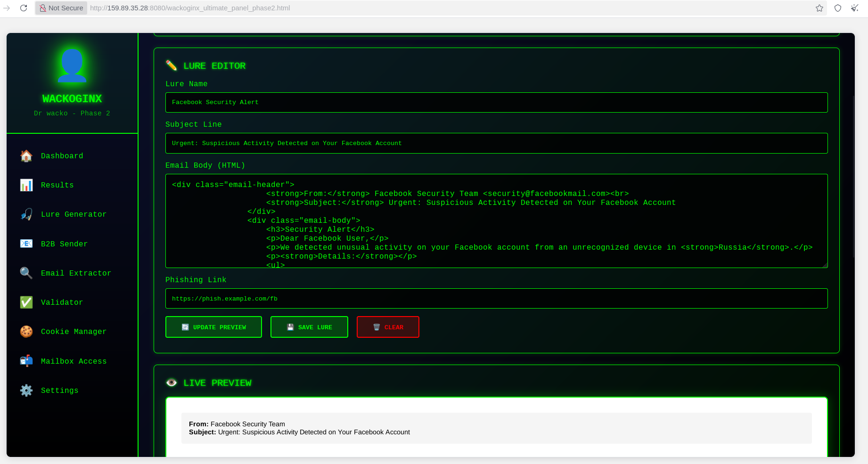This screenshot has height=464, width=868.
Task: Click the Email Body resize handle corner
Action: click(825, 265)
